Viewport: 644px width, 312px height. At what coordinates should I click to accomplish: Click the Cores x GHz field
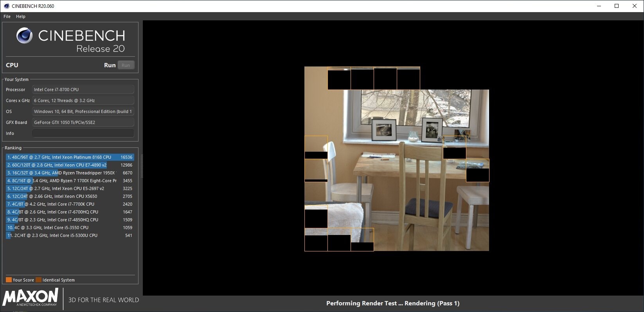pyautogui.click(x=83, y=100)
